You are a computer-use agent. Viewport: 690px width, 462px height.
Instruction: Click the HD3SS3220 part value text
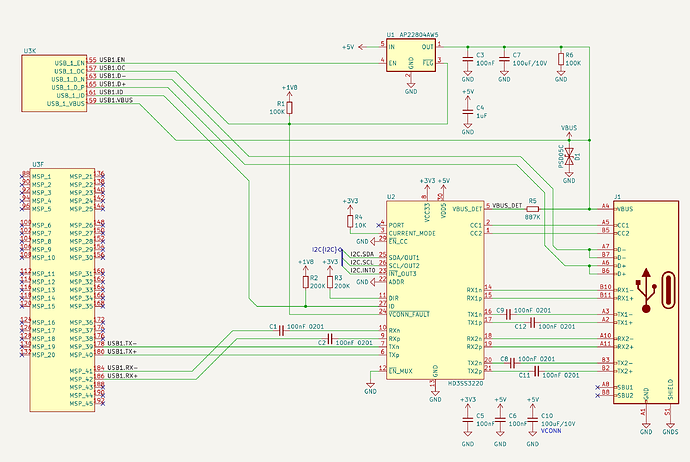tap(465, 384)
